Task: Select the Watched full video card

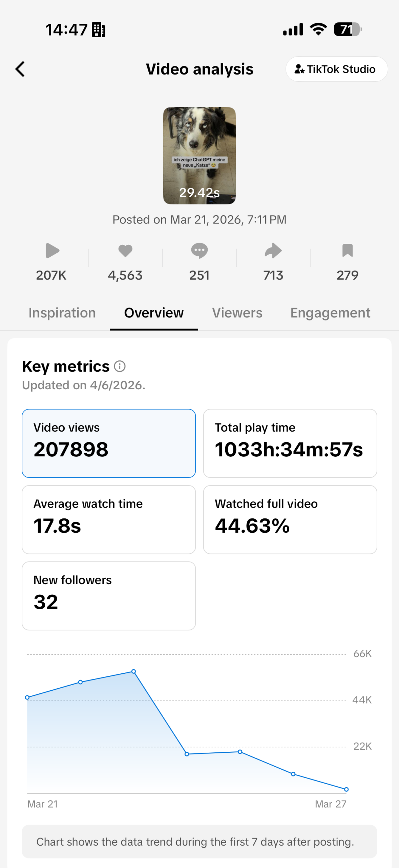Action: [290, 519]
